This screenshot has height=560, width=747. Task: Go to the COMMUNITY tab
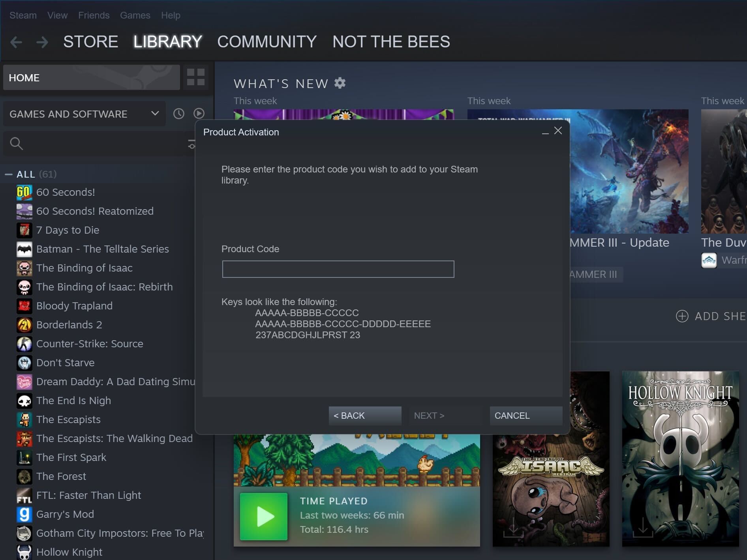pyautogui.click(x=267, y=42)
